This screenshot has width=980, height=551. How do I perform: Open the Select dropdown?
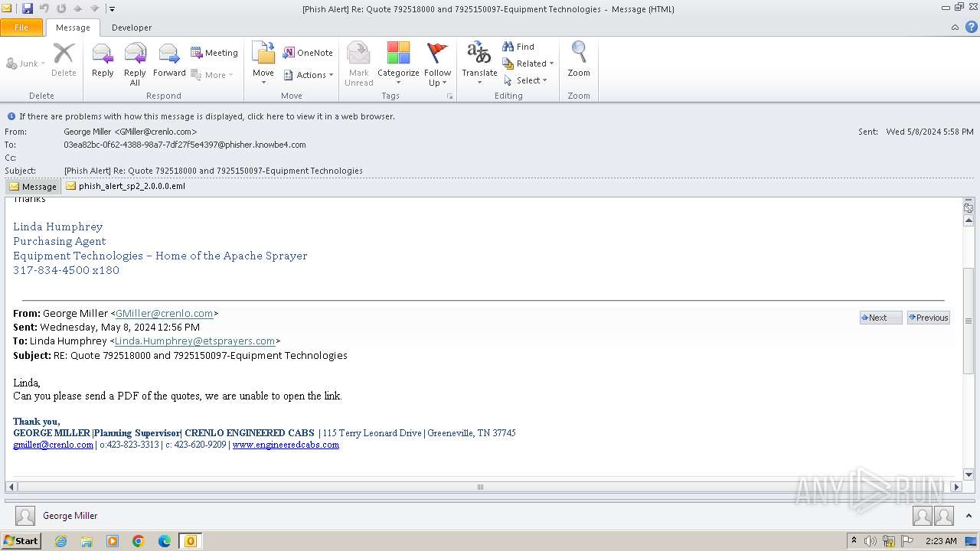pos(525,80)
